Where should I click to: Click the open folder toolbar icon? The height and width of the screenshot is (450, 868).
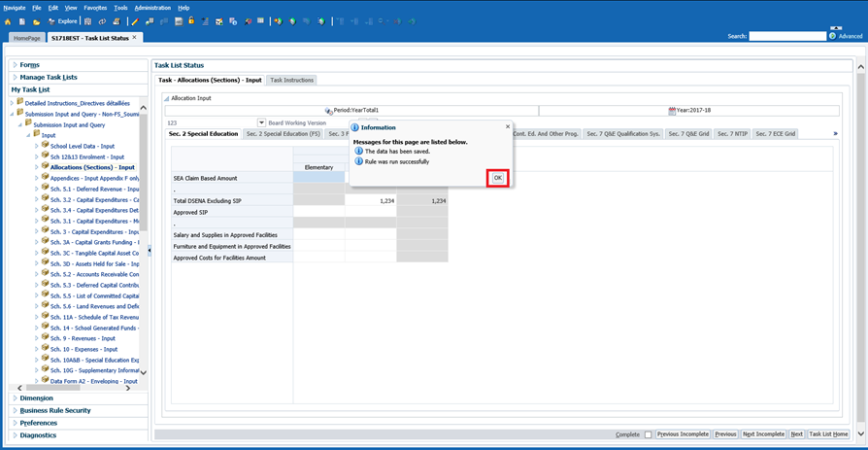click(36, 21)
